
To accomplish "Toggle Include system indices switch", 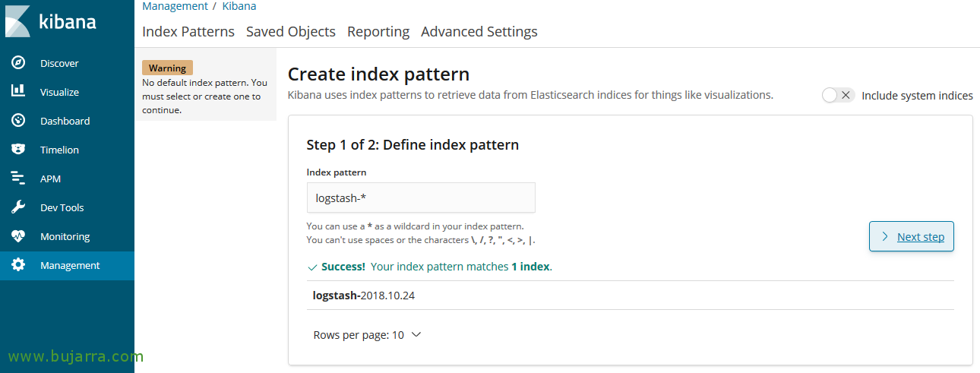I will pos(838,95).
